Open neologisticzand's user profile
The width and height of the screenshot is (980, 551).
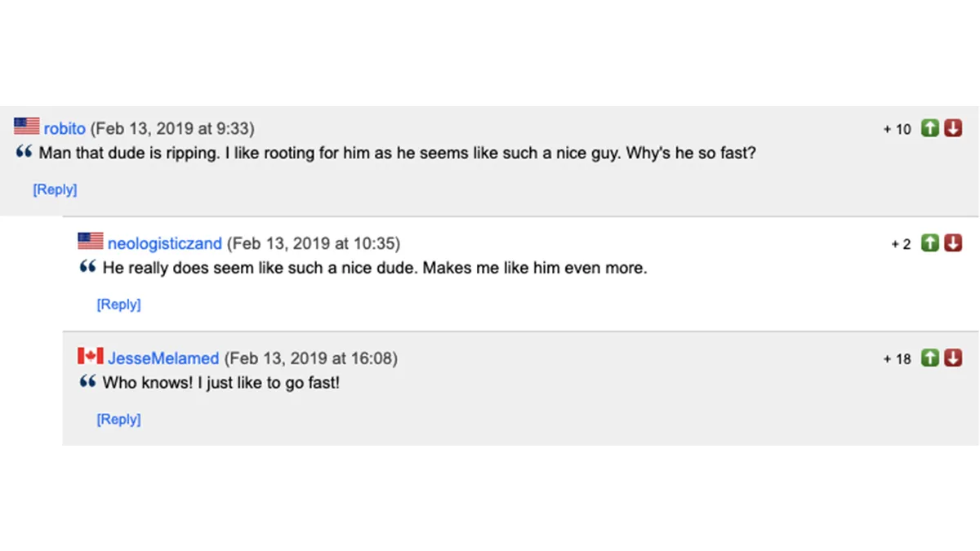[x=164, y=243]
